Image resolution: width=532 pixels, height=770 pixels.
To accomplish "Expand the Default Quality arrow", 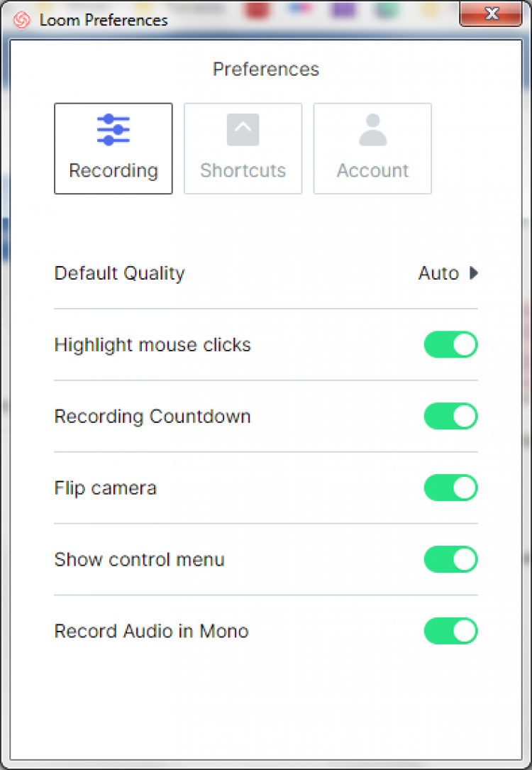I will (x=474, y=273).
